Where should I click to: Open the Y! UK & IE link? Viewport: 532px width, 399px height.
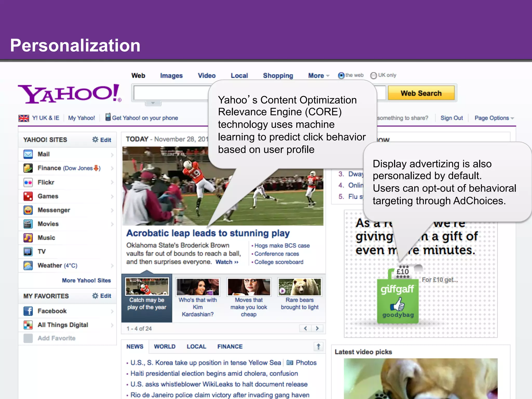coord(45,118)
